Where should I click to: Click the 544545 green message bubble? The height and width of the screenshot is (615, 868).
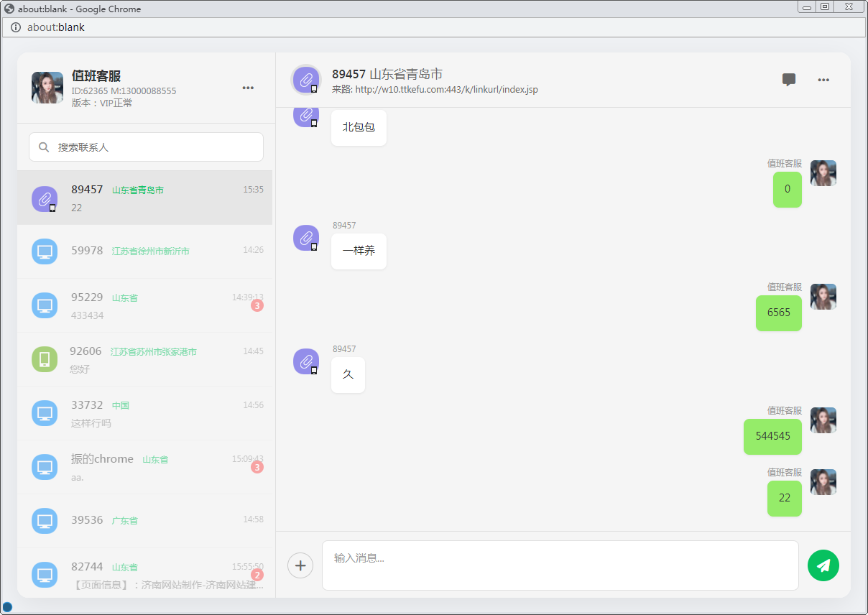(772, 436)
